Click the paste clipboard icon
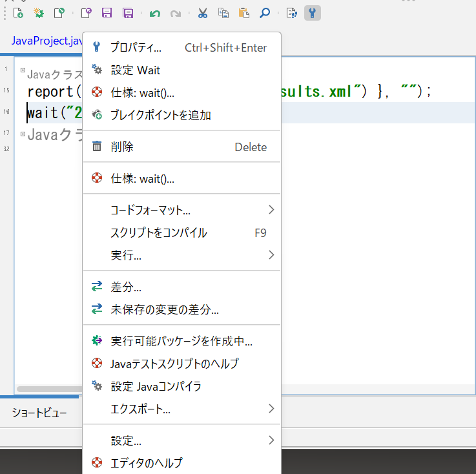This screenshot has width=476, height=474. (243, 13)
